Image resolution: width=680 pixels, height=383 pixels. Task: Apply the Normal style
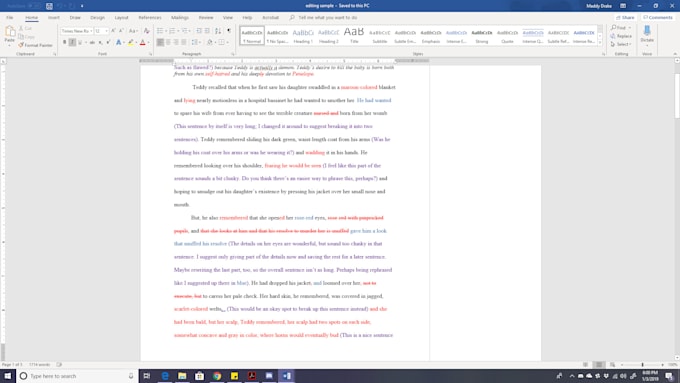[x=252, y=36]
